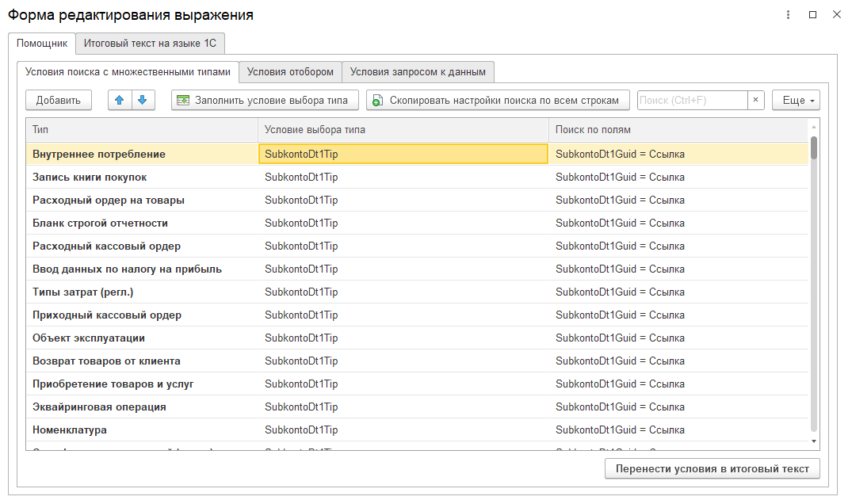852x504 pixels.
Task: Maximize the expression editing form window
Action: tap(813, 15)
